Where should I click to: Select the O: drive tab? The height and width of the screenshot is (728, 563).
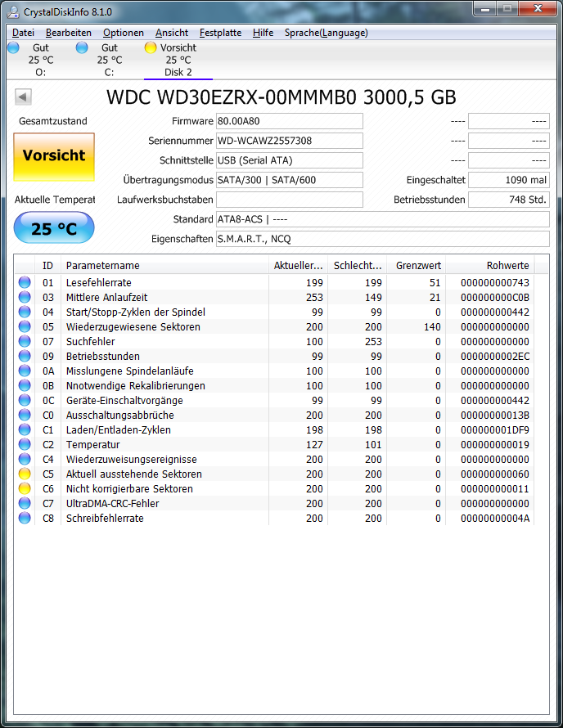pos(41,60)
